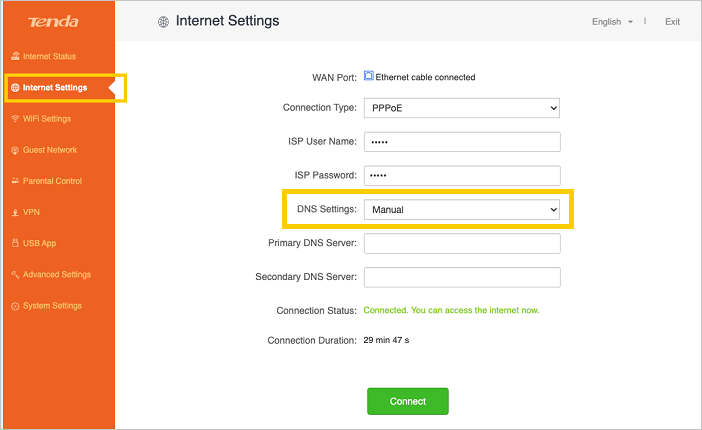The width and height of the screenshot is (702, 430).
Task: Click the VPN sidebar icon
Action: (x=15, y=212)
